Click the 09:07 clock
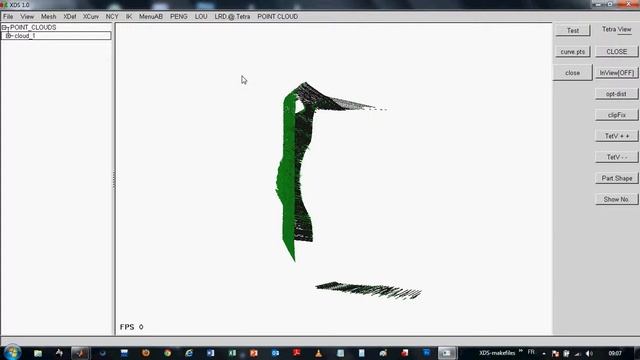This screenshot has height=360, width=640. tap(615, 353)
